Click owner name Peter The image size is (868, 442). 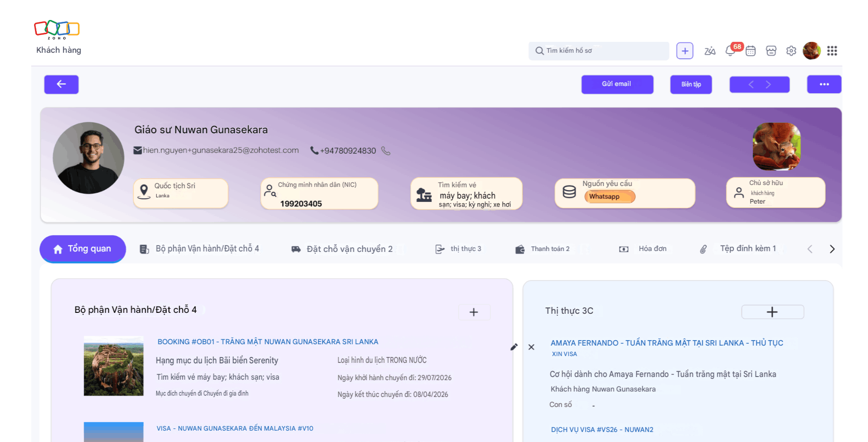point(757,201)
